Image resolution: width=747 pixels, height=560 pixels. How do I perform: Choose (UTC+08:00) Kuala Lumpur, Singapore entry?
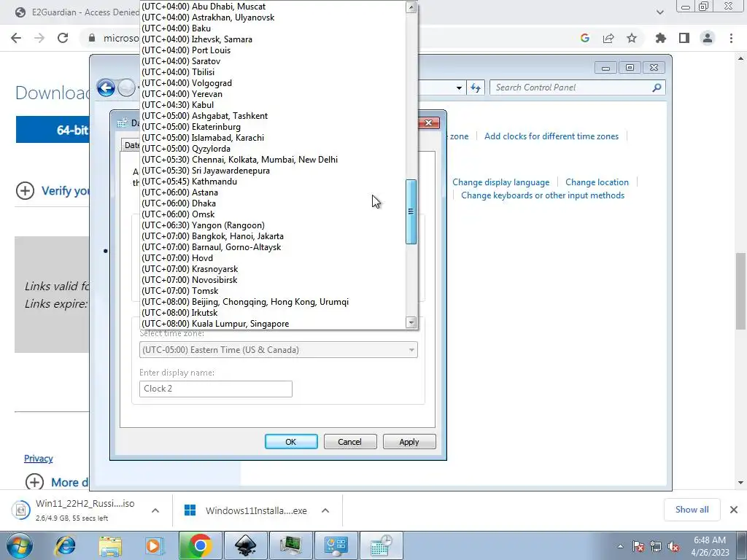[x=273, y=324]
